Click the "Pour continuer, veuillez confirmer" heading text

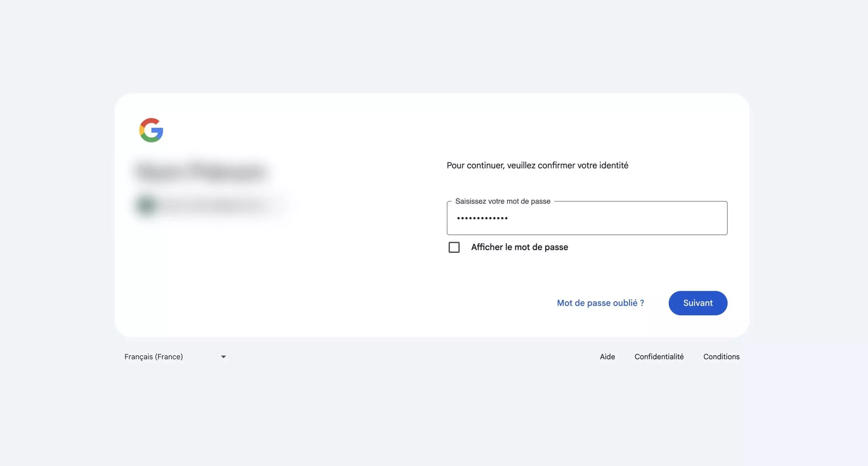pos(537,165)
